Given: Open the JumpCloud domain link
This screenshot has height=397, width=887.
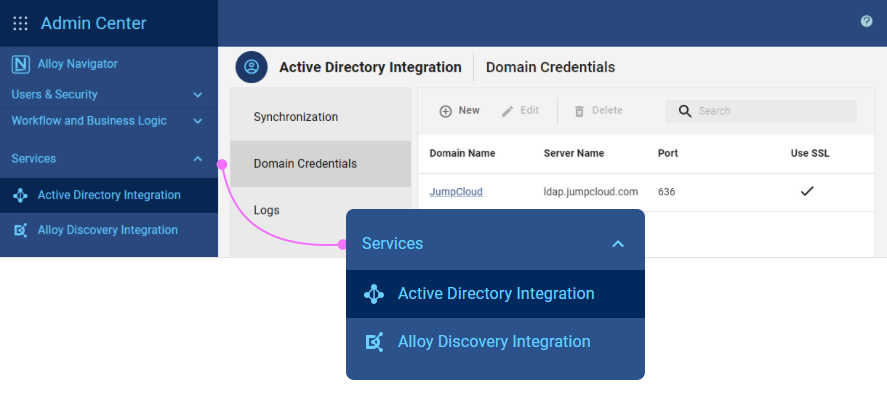Looking at the screenshot, I should point(456,192).
